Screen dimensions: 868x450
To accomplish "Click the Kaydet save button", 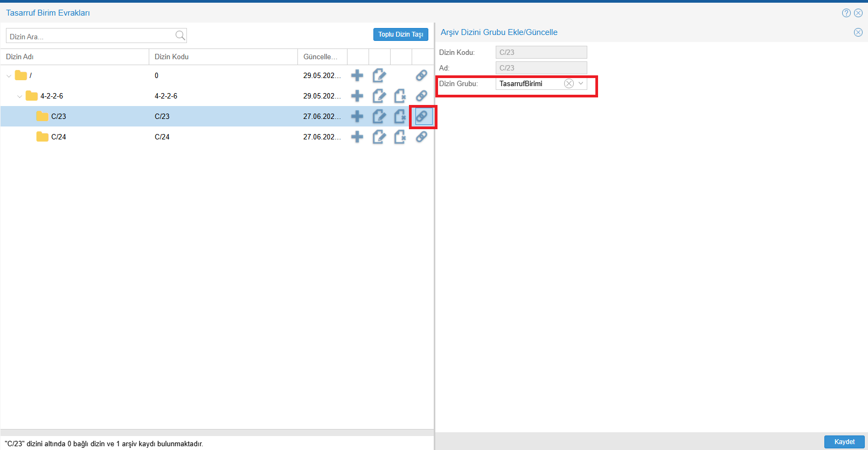I will click(x=844, y=442).
